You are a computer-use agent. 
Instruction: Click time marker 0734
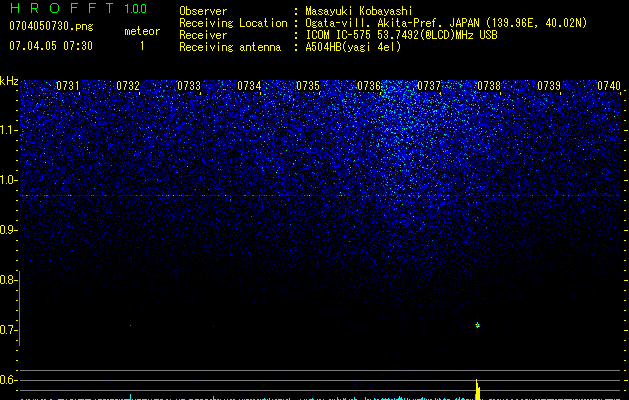[x=249, y=86]
